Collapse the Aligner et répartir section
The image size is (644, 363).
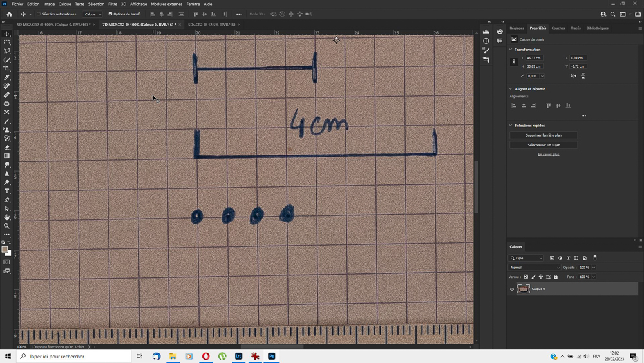(x=511, y=89)
